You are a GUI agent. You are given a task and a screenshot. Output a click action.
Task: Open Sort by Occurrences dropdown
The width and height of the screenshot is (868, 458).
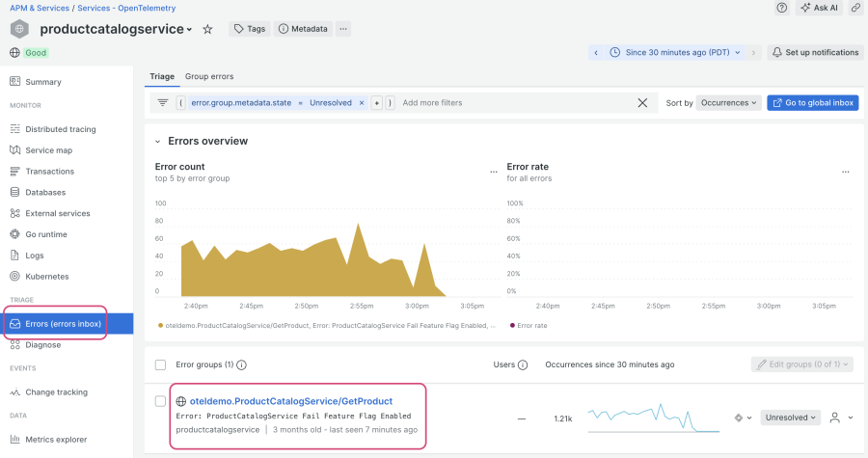point(728,103)
